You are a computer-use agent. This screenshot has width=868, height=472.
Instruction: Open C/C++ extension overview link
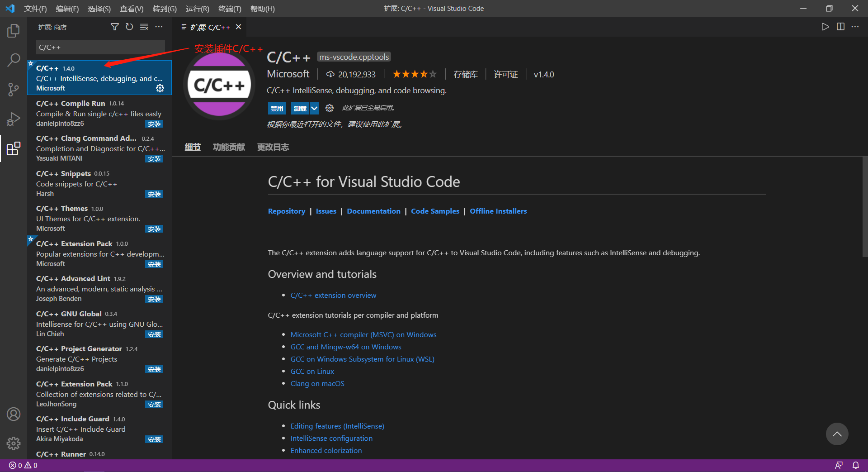coord(333,295)
